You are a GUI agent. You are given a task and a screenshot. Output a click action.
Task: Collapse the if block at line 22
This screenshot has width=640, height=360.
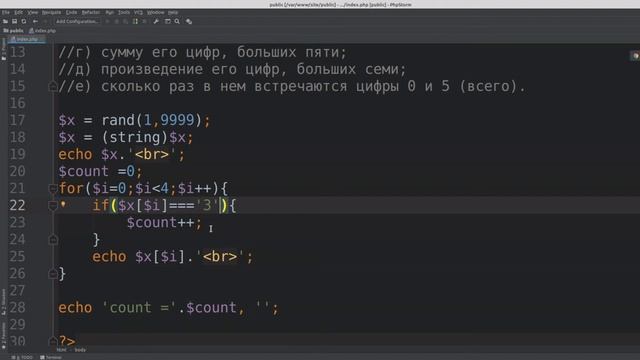53,206
